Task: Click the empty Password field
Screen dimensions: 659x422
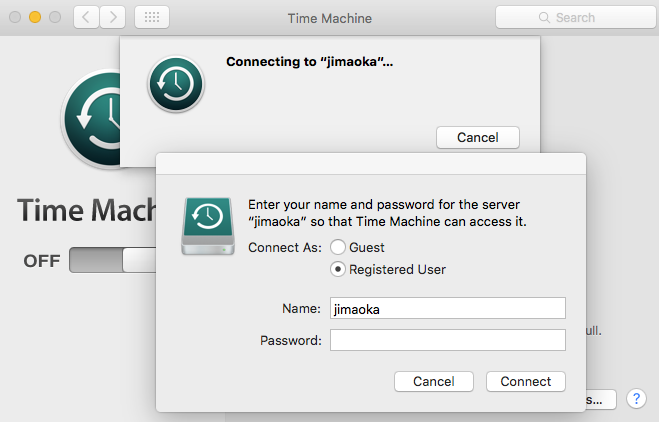Action: 448,340
